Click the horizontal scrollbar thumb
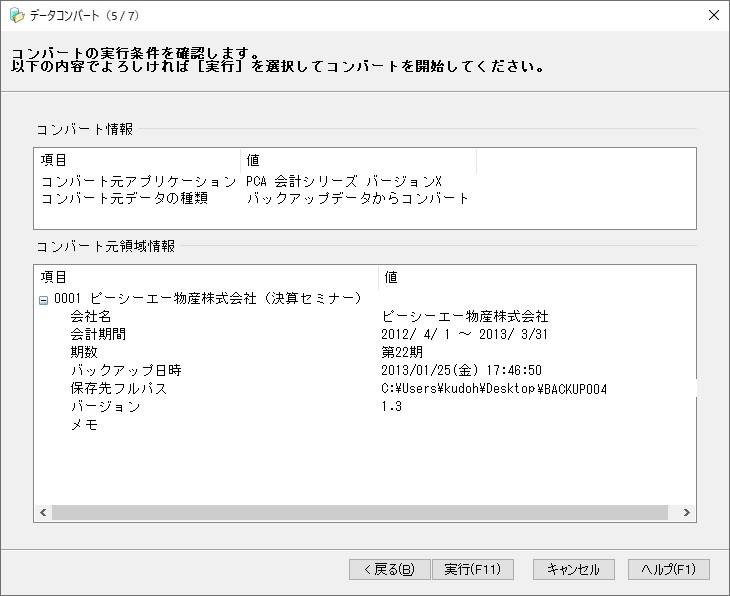 (360, 512)
